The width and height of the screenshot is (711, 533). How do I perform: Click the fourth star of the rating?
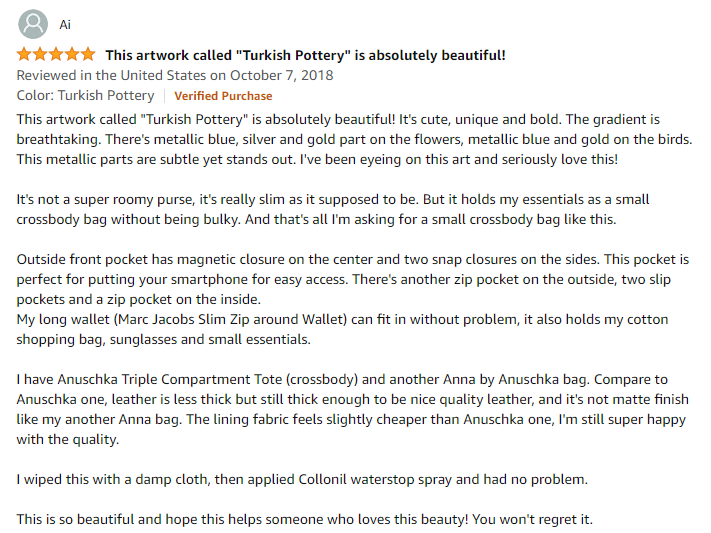[x=72, y=55]
